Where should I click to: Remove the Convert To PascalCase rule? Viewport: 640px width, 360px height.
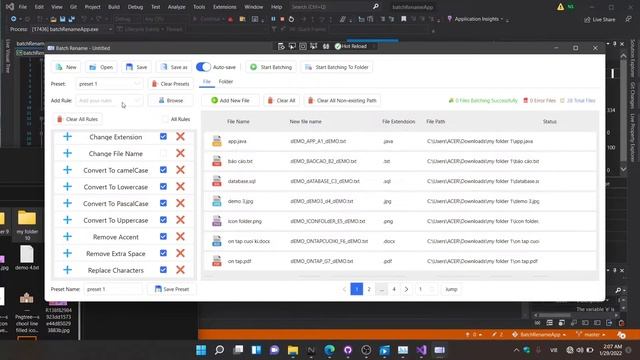coord(180,203)
